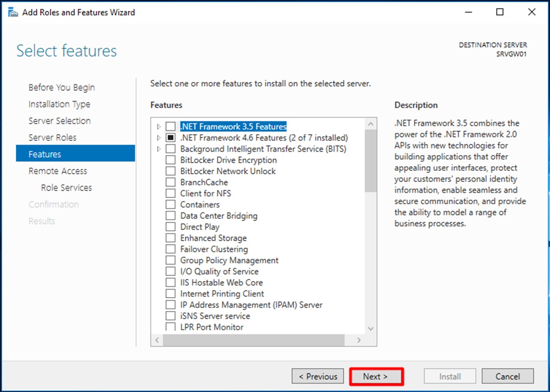Check the Containers feature
Screen dimensions: 550x392
pos(170,204)
